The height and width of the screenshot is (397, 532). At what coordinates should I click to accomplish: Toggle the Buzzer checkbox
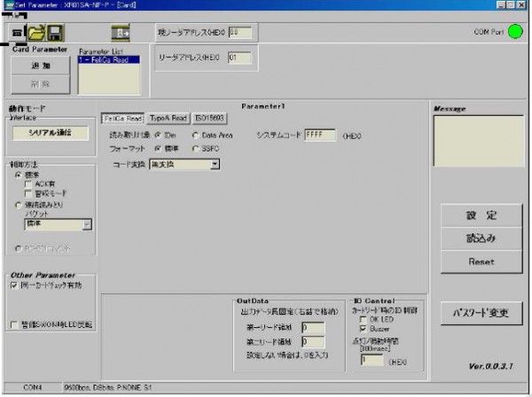click(x=362, y=327)
